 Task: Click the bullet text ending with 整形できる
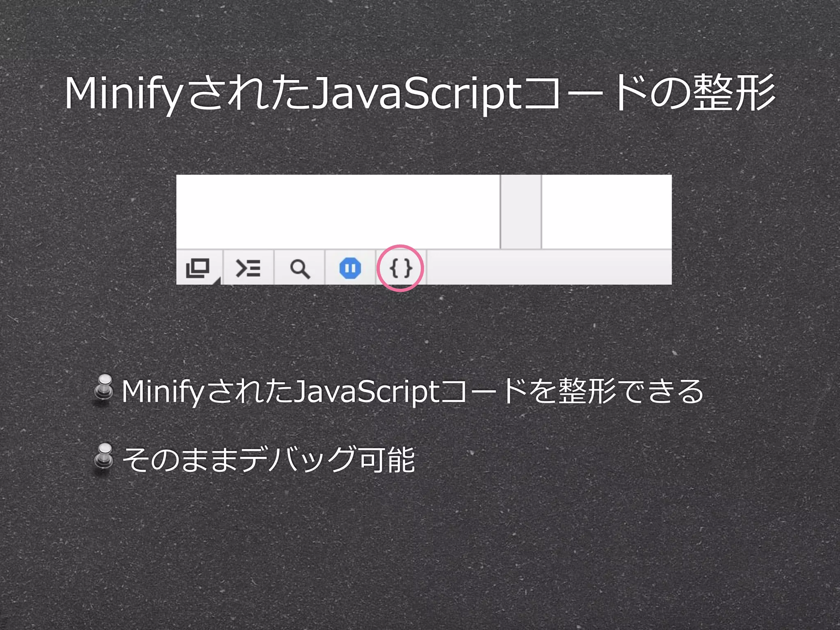pos(413,391)
